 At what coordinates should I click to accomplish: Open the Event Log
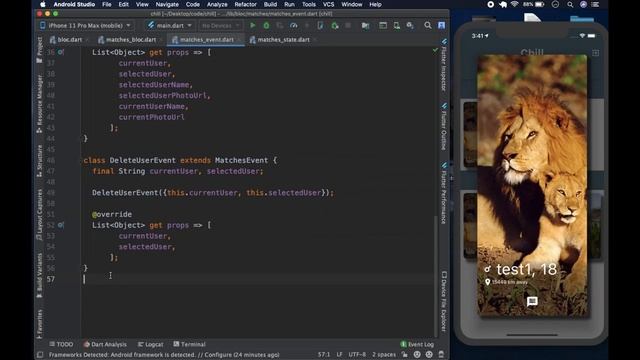(x=417, y=344)
